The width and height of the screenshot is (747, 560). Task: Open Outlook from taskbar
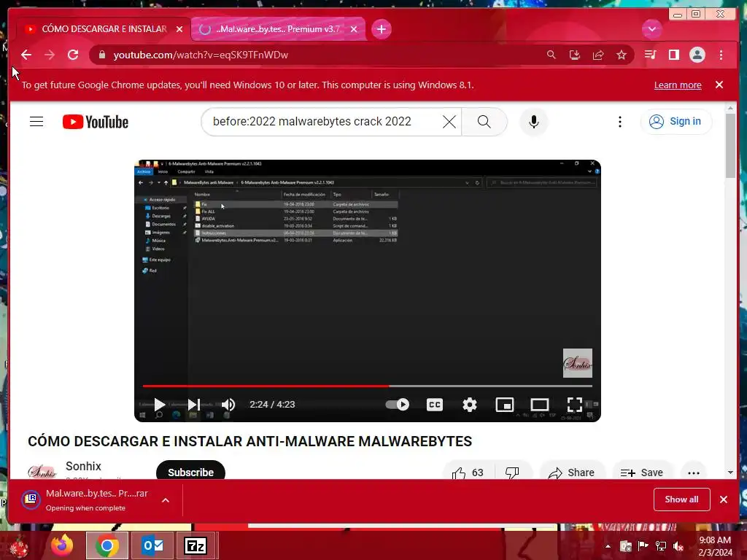(x=153, y=545)
